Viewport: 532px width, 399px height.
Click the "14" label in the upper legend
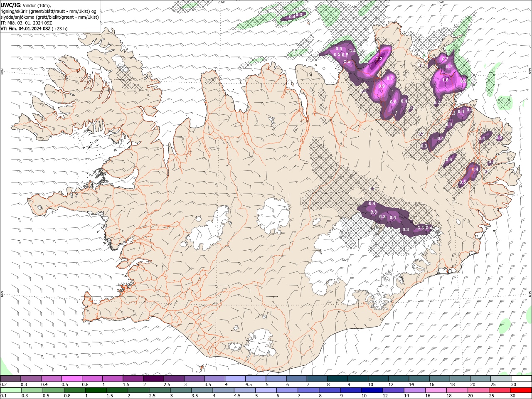tap(412, 384)
